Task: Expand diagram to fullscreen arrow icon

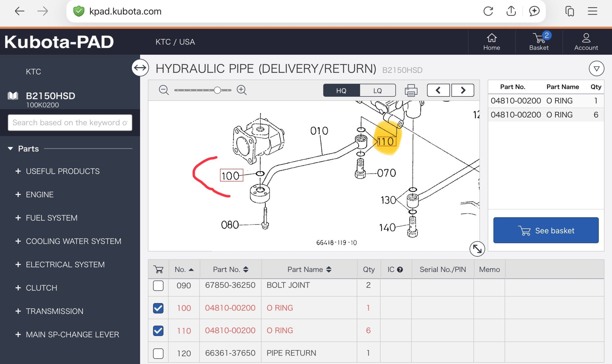Action: pyautogui.click(x=477, y=249)
